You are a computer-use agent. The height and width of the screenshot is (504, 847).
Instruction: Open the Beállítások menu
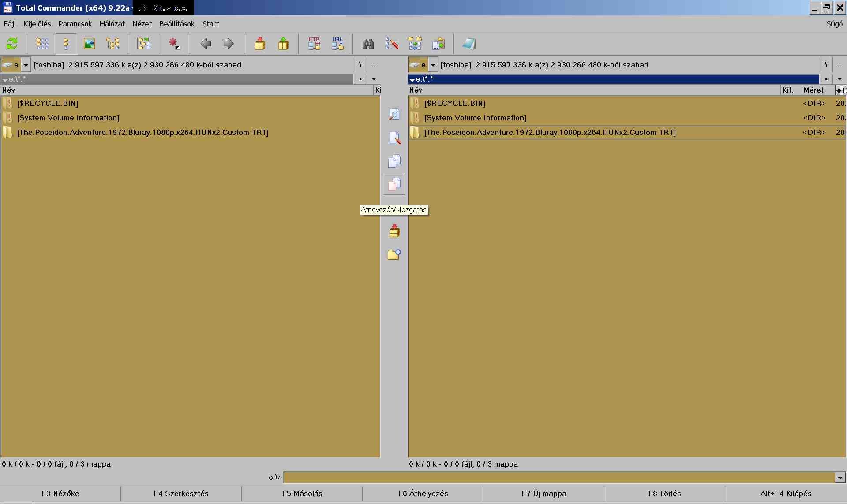coord(177,24)
